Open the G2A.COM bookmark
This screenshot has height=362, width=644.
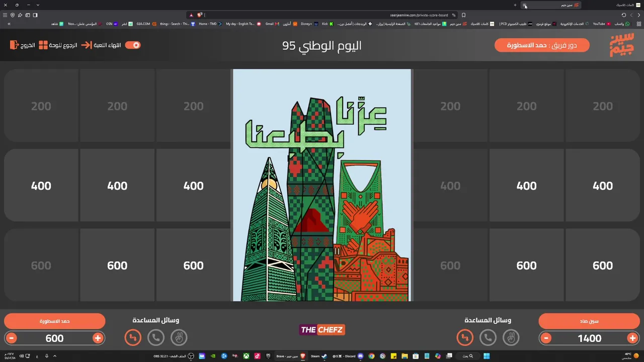[146, 24]
